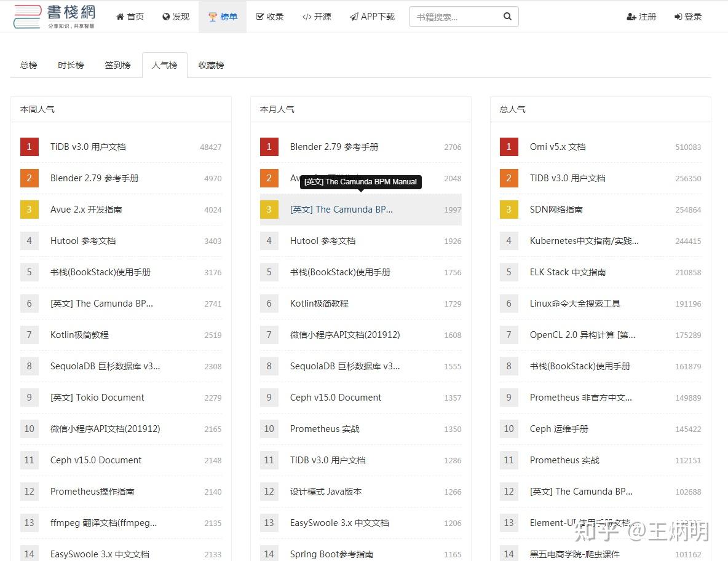Click red rank 1 badge beside Omi v5.x

(x=509, y=147)
